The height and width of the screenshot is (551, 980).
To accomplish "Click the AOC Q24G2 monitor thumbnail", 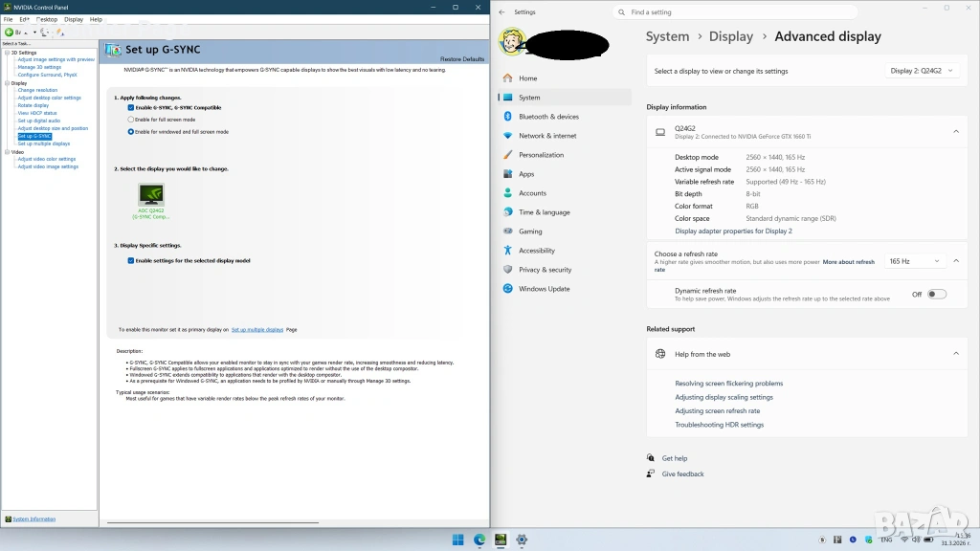I will click(x=151, y=195).
